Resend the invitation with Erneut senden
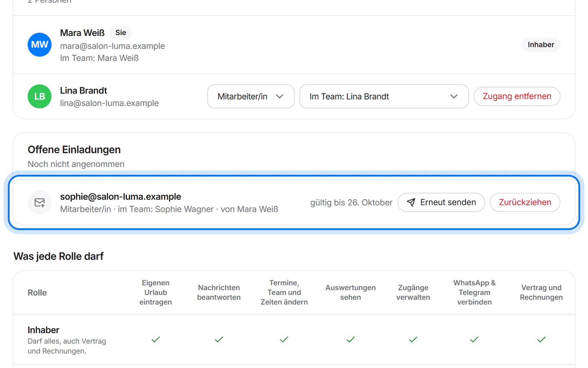Viewport: 588px width, 368px height. point(441,202)
